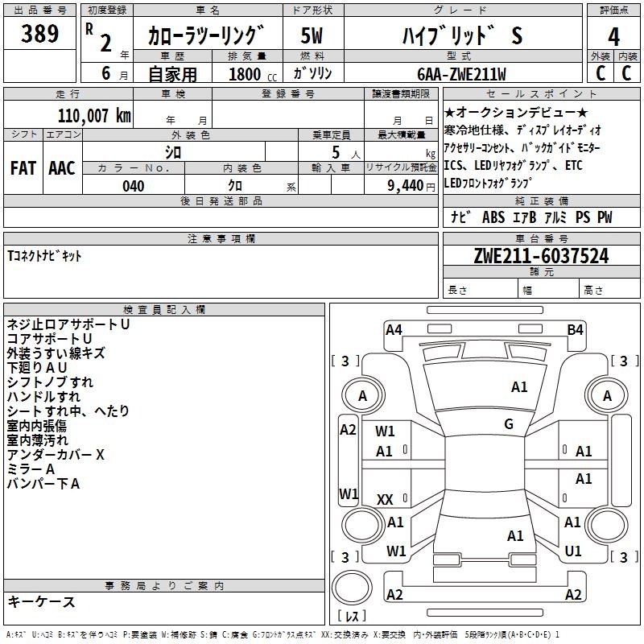644x644 pixels.
Task: Select note Tコネクトナビキット
Action: (44, 256)
